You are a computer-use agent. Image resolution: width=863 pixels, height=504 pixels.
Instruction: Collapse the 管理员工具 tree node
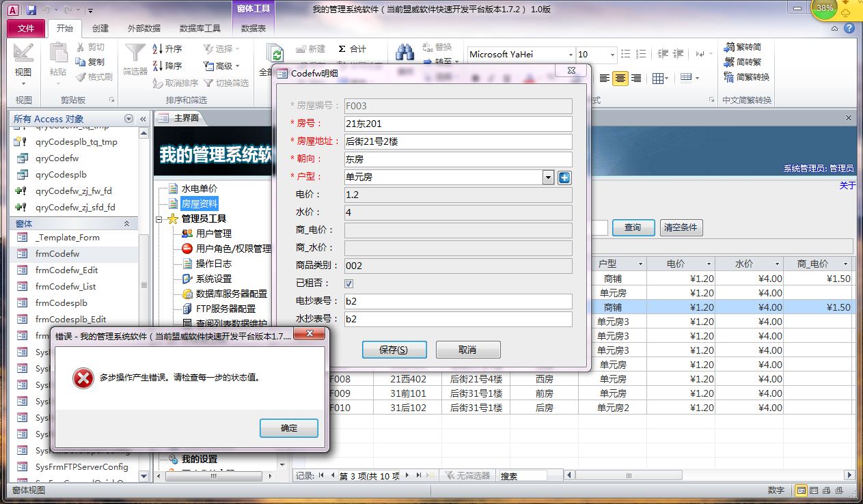(x=159, y=219)
